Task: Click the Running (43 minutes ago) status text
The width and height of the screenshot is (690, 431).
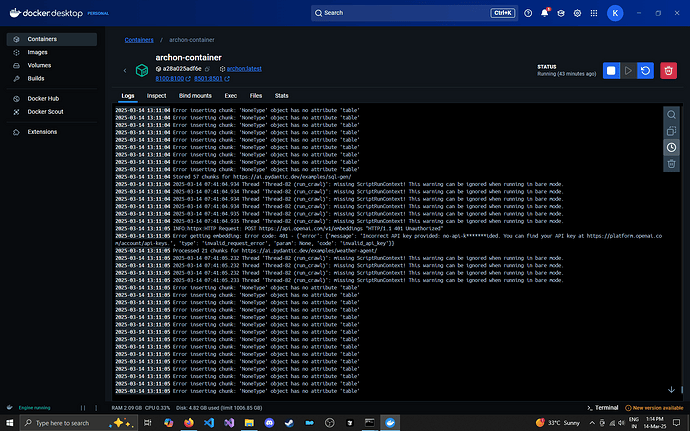Action: (566, 74)
